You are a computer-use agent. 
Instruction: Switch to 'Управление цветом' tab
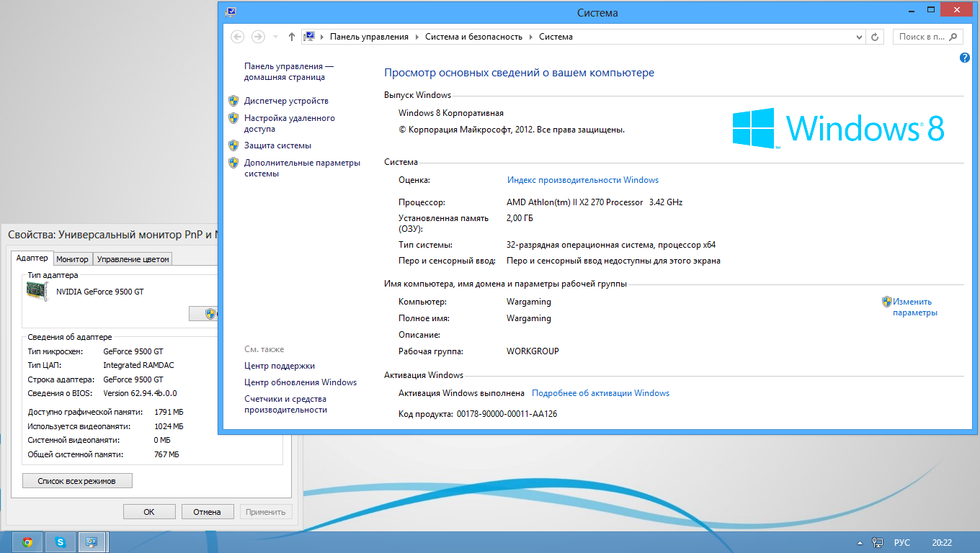coord(133,259)
